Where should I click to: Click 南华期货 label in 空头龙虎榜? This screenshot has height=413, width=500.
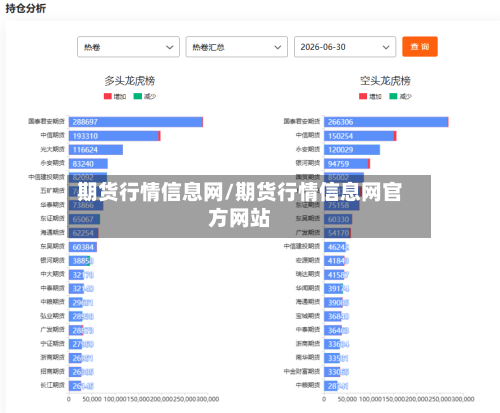click(308, 357)
